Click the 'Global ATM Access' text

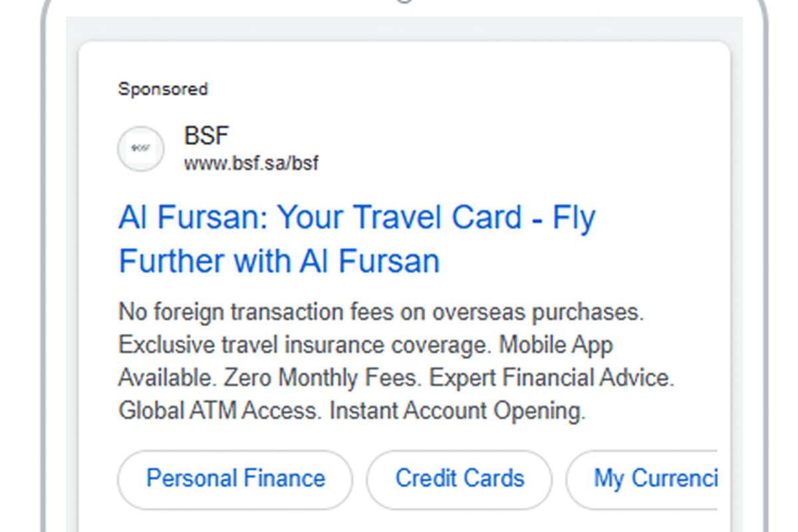(x=221, y=411)
